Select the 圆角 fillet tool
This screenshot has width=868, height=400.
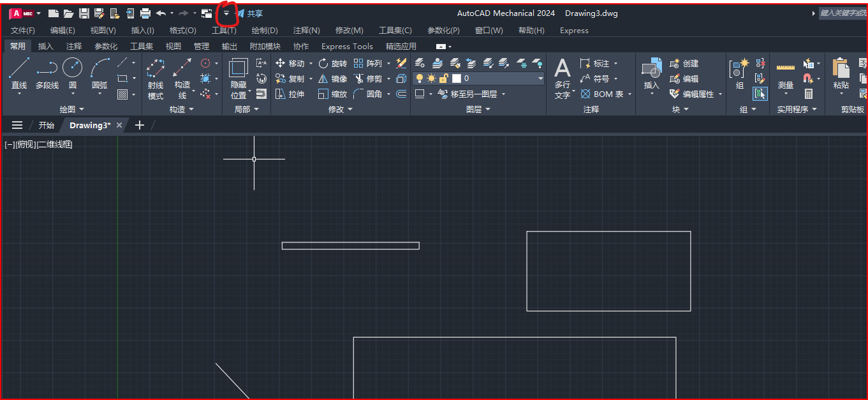point(368,94)
